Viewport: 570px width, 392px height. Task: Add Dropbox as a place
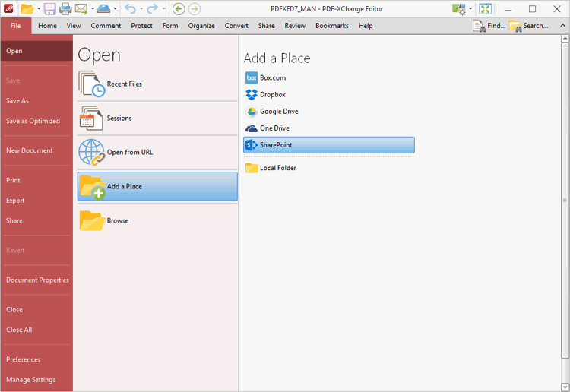329,94
